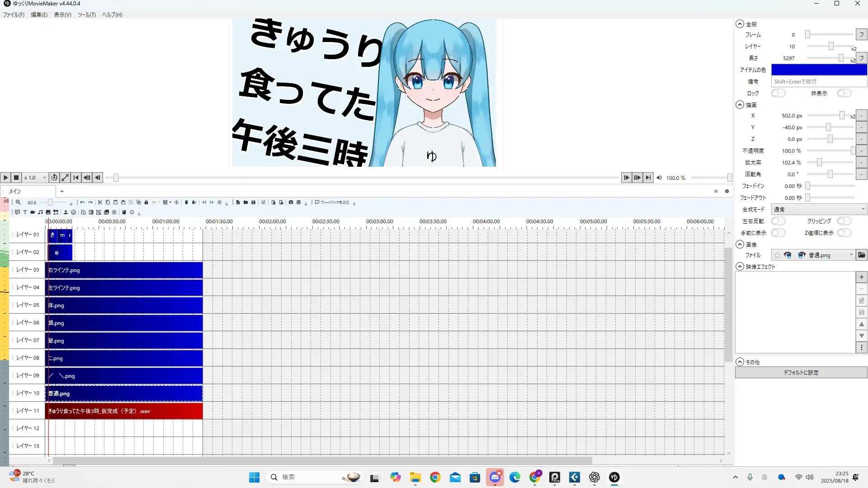The image size is (868, 488).
Task: Toggle the 非表示 switch
Action: point(844,93)
